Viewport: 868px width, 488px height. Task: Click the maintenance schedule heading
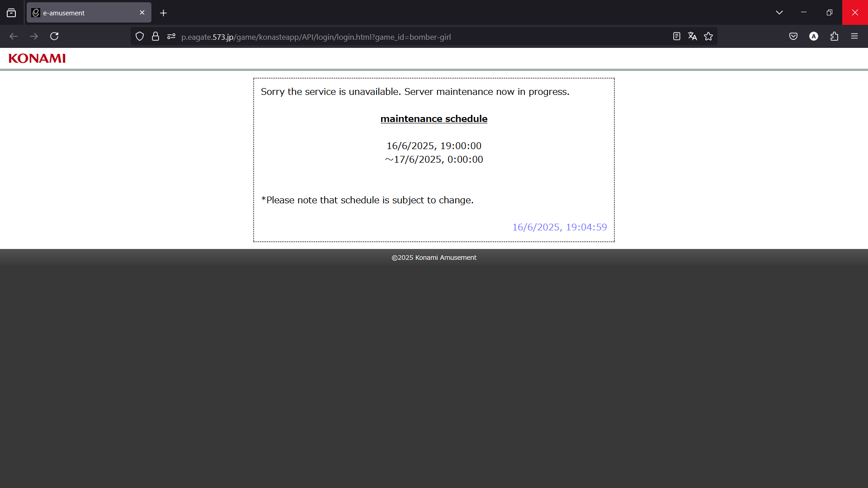click(434, 118)
